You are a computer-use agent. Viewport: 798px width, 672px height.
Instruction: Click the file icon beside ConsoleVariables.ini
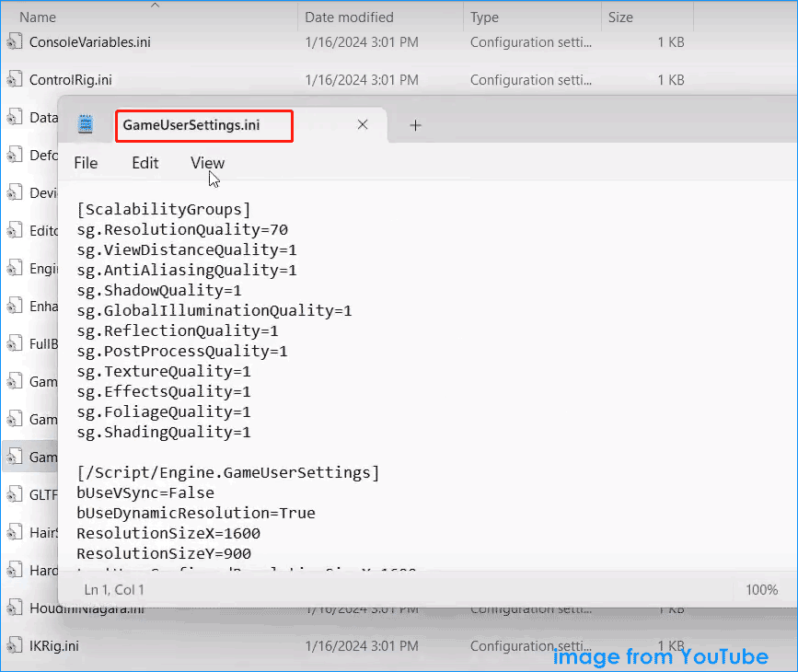point(14,41)
